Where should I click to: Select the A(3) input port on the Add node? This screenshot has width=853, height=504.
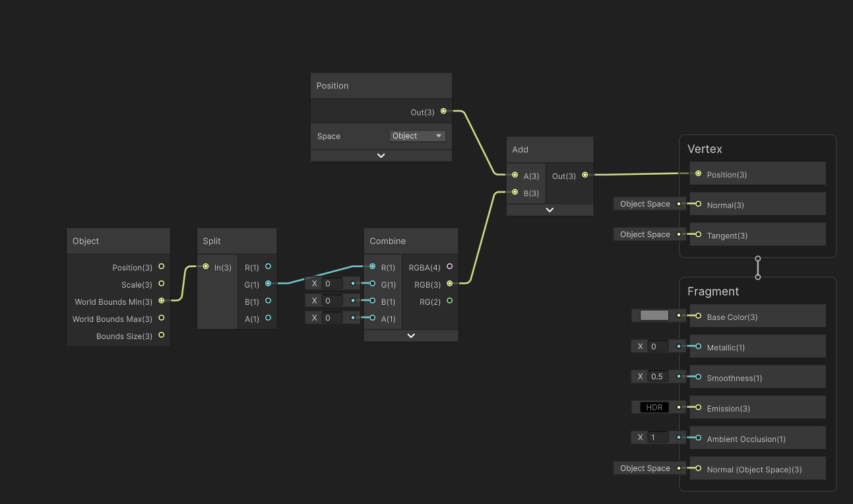[515, 175]
